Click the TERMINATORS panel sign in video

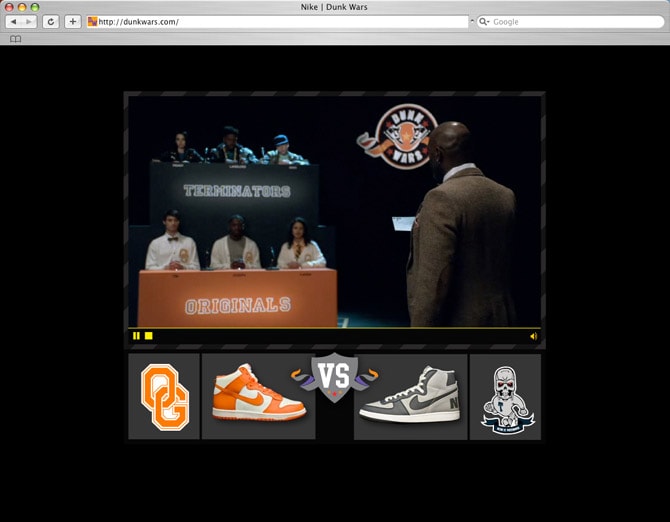pyautogui.click(x=237, y=191)
